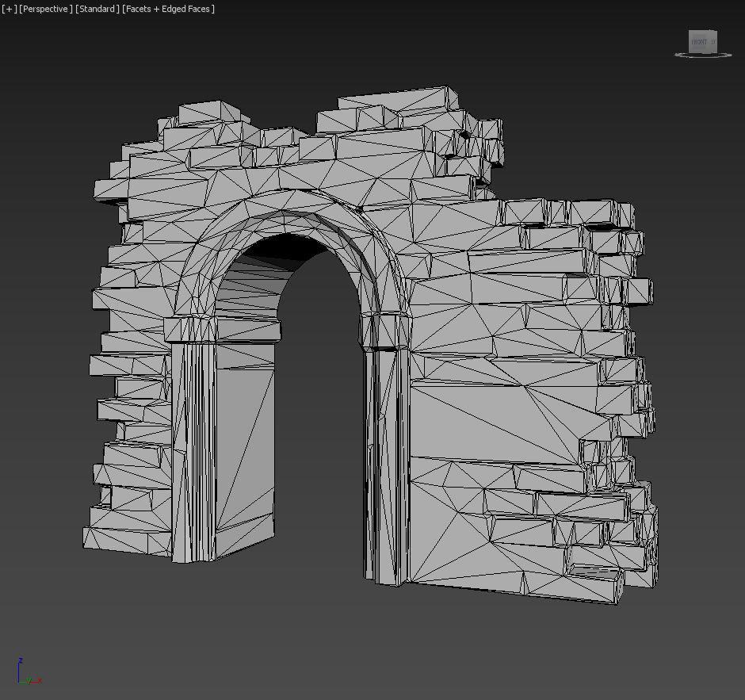Click the XYZ axis tripod indicator
The image size is (745, 700).
coord(29,672)
